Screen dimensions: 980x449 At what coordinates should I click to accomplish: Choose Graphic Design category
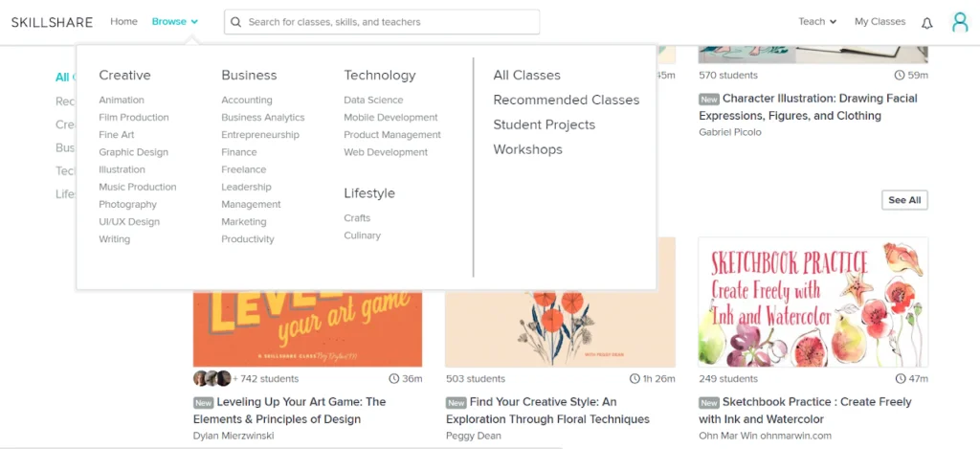[133, 152]
